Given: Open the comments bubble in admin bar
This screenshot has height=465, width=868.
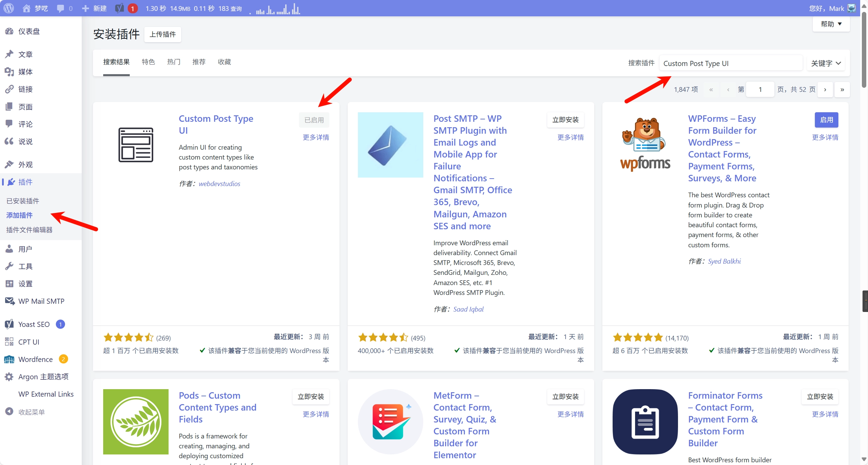Looking at the screenshot, I should pyautogui.click(x=61, y=8).
